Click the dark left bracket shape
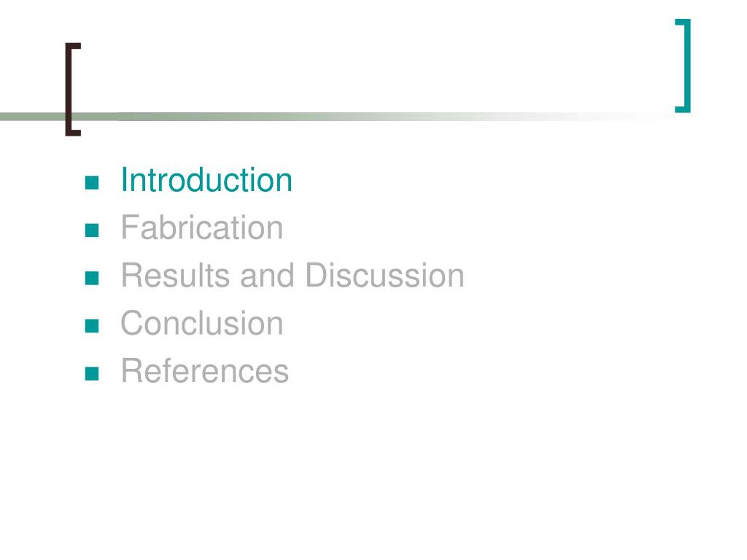The height and width of the screenshot is (560, 747). (72, 90)
